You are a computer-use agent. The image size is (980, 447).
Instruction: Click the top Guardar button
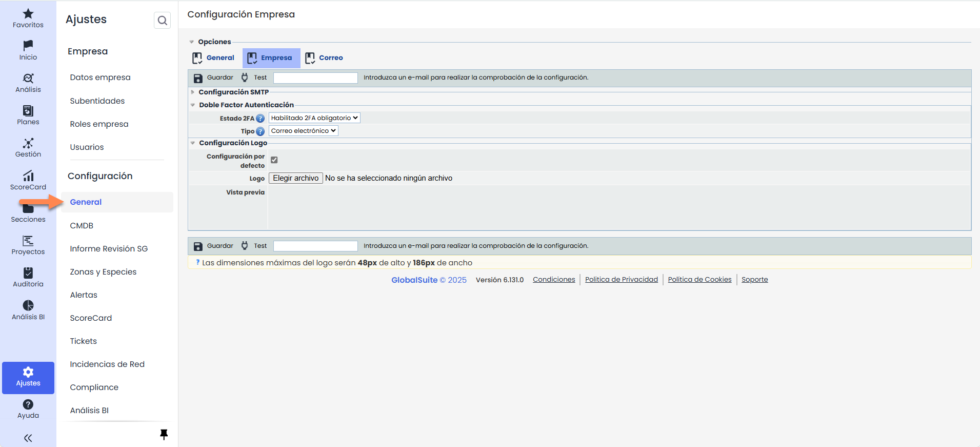[x=214, y=78]
